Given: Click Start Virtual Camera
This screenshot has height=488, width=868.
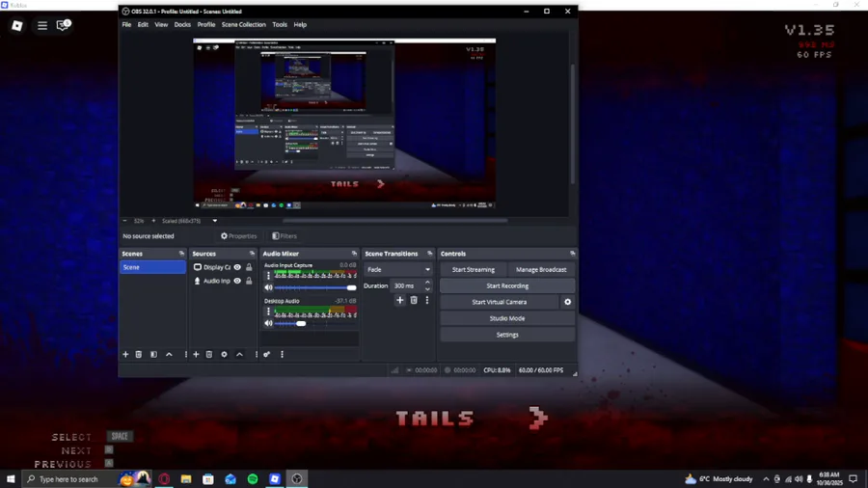Looking at the screenshot, I should click(500, 302).
